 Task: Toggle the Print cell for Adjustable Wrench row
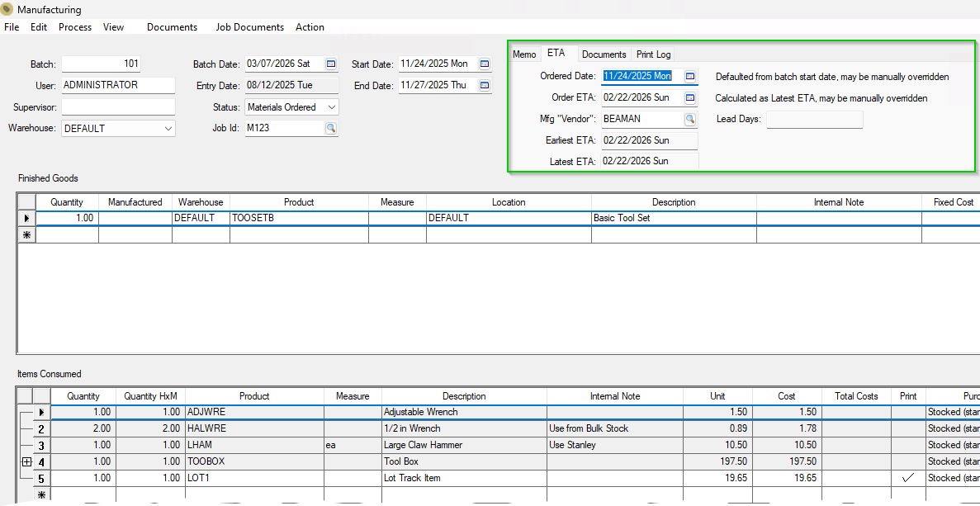(x=908, y=412)
